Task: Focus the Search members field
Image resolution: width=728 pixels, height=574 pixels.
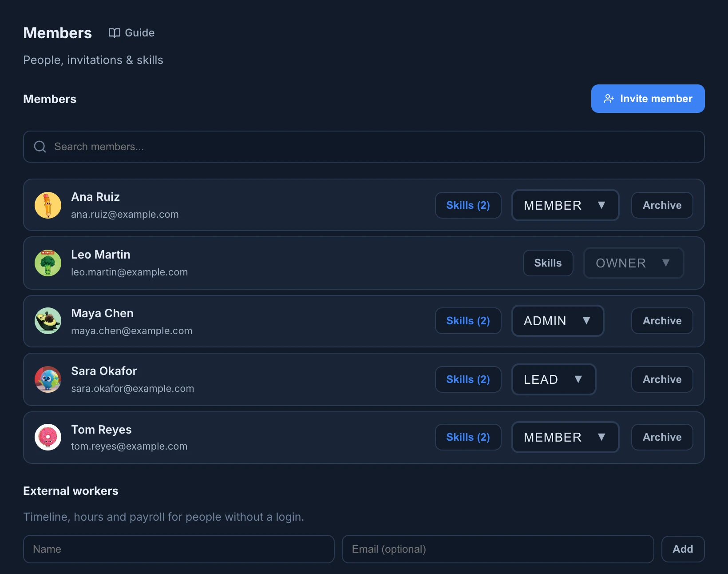Action: (x=364, y=147)
